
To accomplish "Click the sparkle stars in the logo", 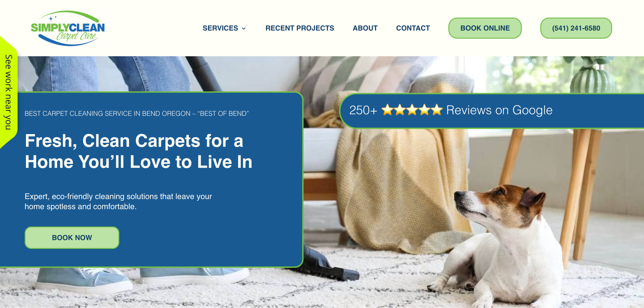I will (53, 18).
